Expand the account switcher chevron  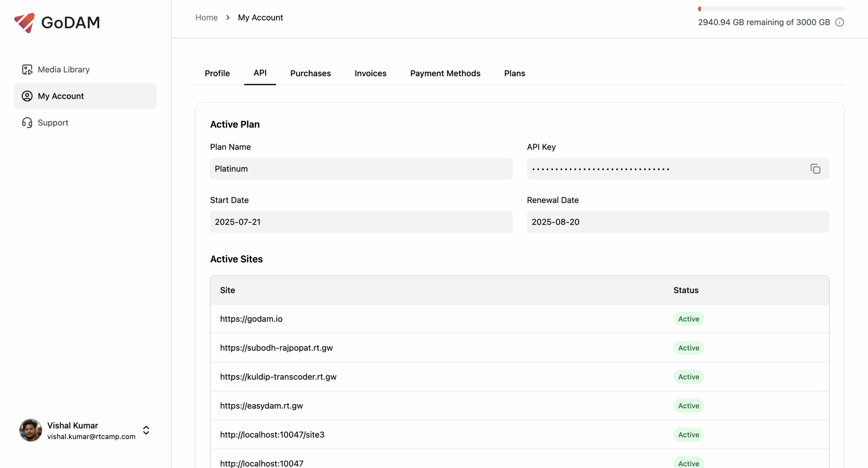146,430
